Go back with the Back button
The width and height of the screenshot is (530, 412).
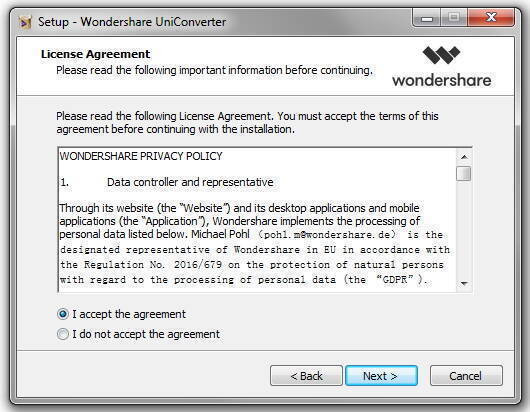(306, 375)
